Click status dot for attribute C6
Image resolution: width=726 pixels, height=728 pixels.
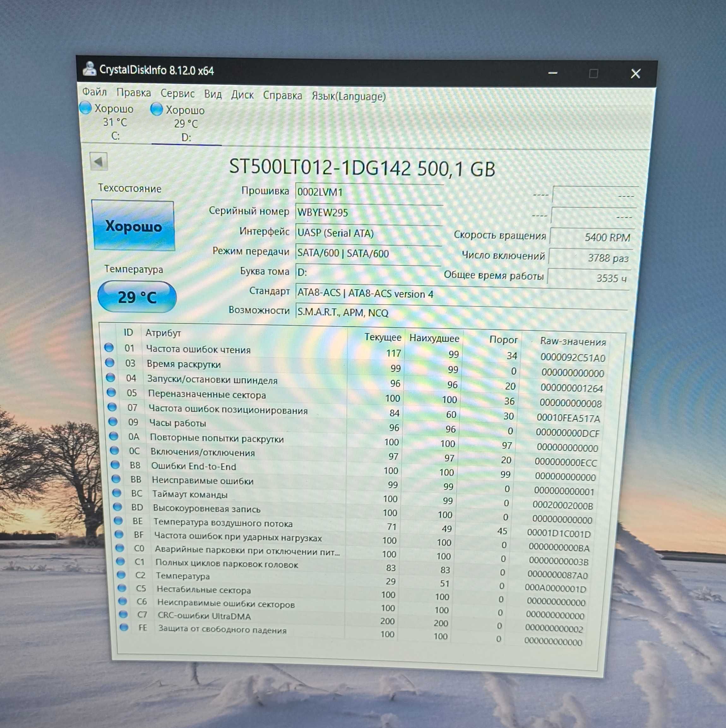(x=122, y=601)
